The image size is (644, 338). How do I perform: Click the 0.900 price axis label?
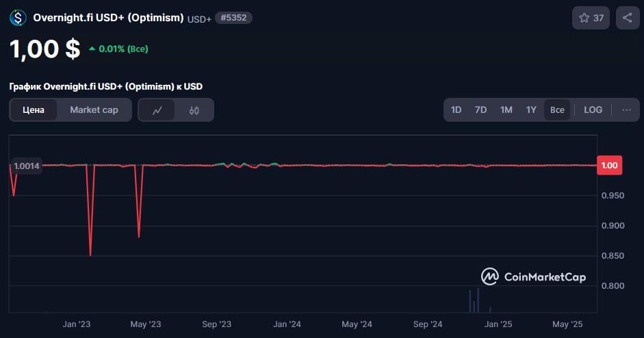point(613,226)
